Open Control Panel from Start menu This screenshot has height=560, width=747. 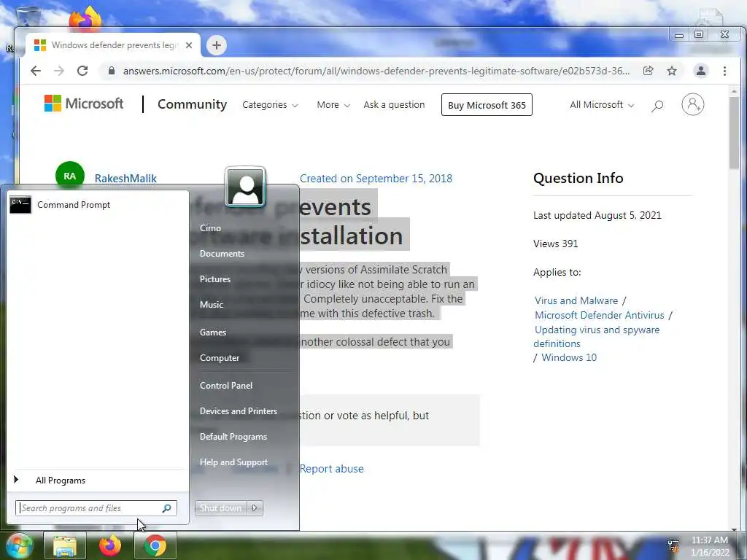226,386
